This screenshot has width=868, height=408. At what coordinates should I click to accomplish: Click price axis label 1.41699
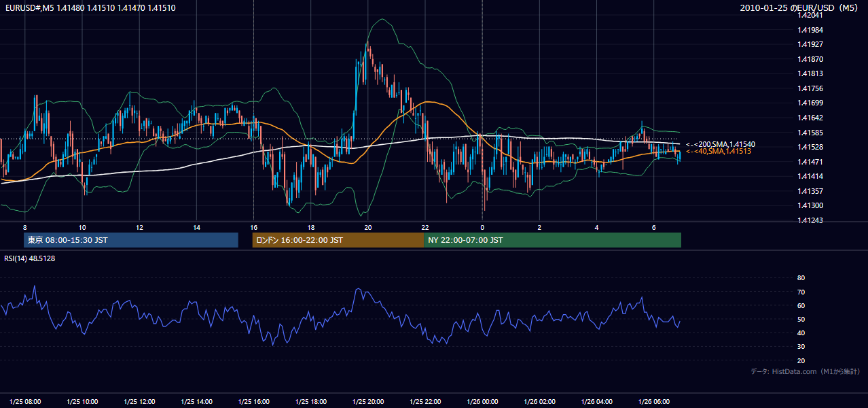809,103
